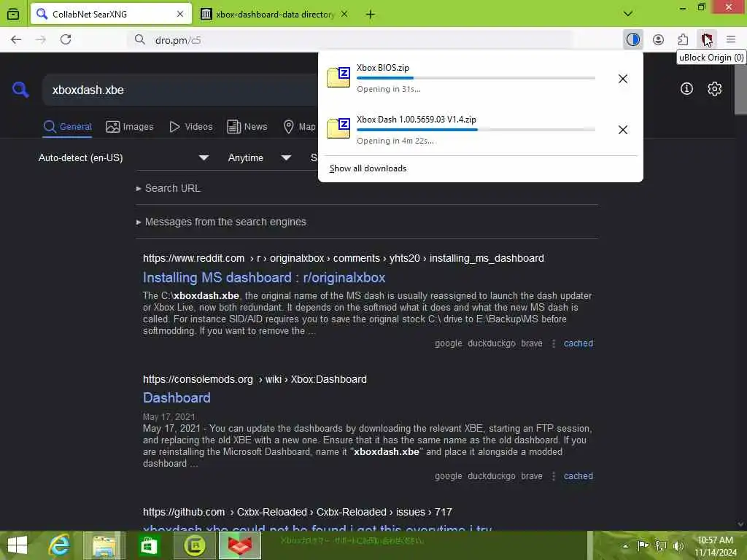This screenshot has height=560, width=747.
Task: Click the Xbox Dash zip progress bar
Action: click(x=476, y=129)
